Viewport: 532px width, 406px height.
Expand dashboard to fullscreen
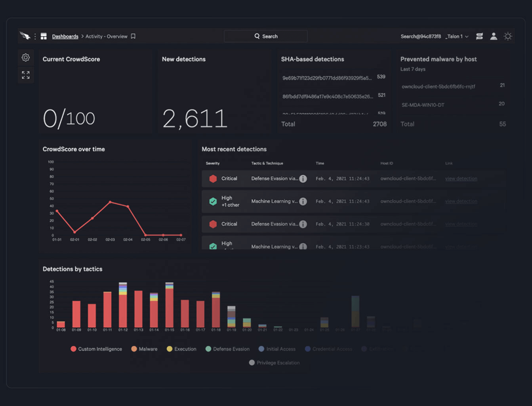(x=26, y=75)
